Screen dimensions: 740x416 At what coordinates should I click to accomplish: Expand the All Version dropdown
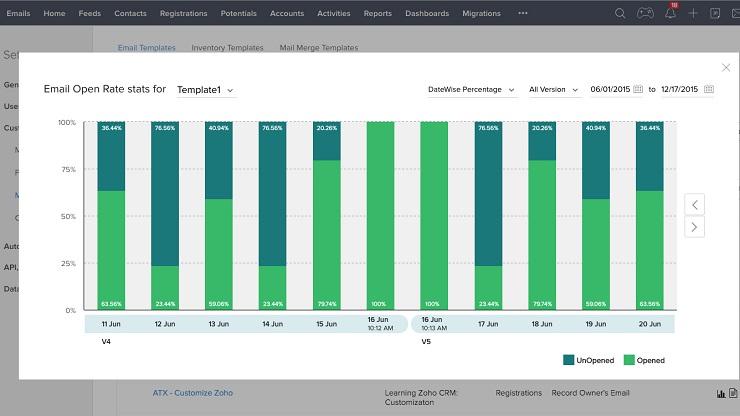click(554, 89)
